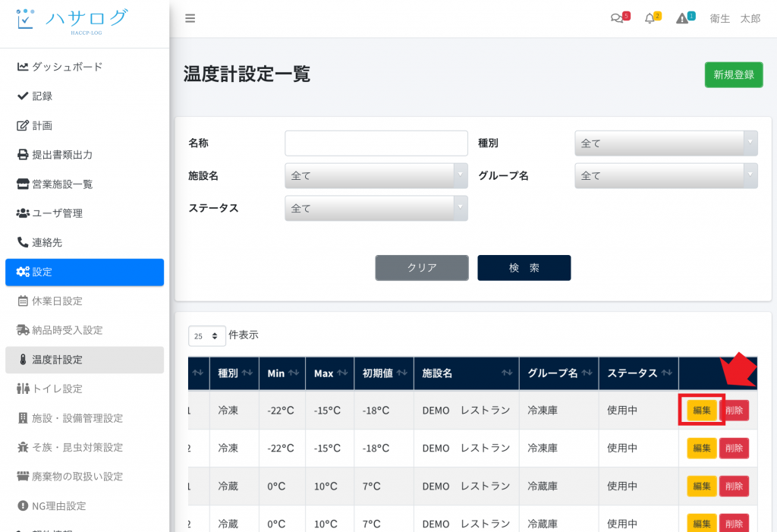
Task: Click the green 新規登録 button
Action: pyautogui.click(x=733, y=74)
